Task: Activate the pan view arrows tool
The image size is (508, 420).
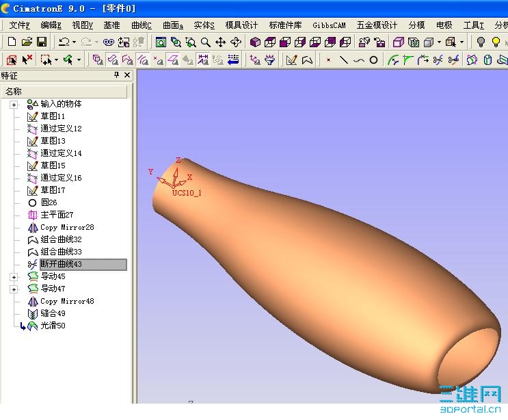Action: tap(220, 42)
